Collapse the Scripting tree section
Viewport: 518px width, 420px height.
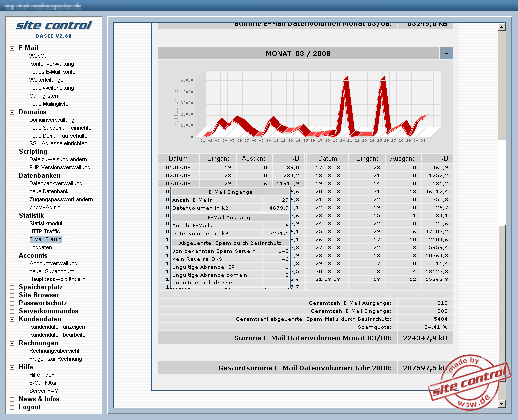click(12, 152)
